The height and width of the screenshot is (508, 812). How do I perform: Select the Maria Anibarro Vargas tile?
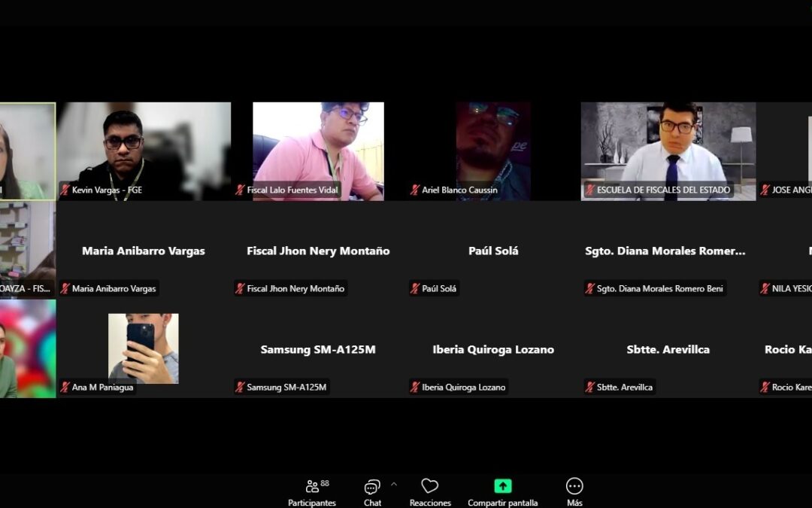(x=144, y=251)
